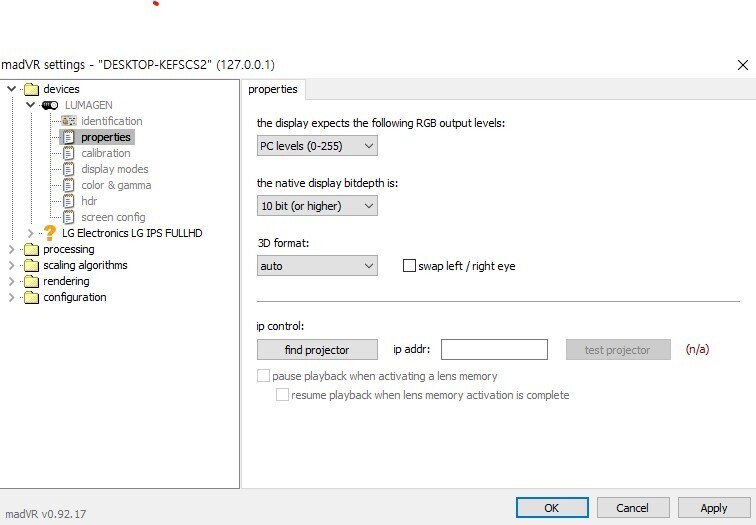The height and width of the screenshot is (525, 756).
Task: Click the color & gamma page icon
Action: tap(69, 185)
